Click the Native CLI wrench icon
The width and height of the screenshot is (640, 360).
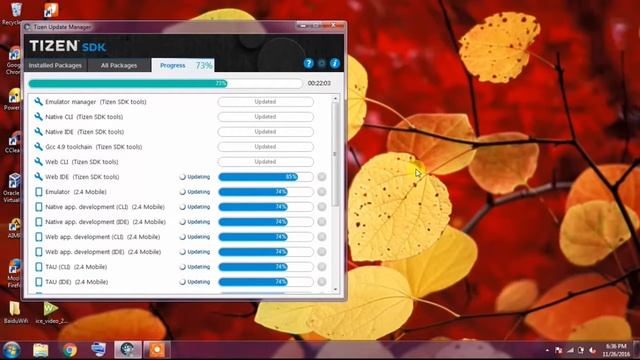(38, 117)
